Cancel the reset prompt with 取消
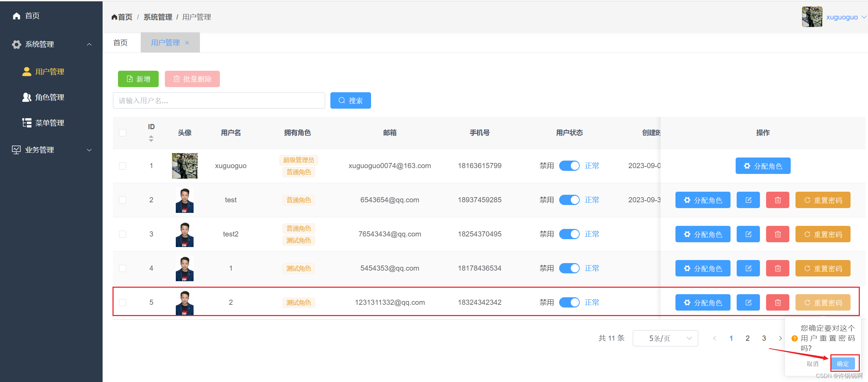This screenshot has height=382, width=868. [813, 364]
